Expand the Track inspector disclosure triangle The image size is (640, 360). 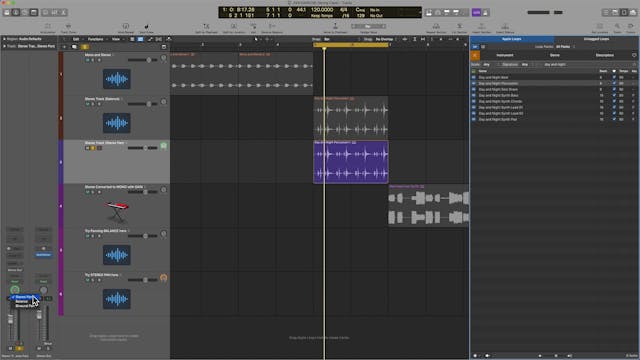tap(4, 46)
